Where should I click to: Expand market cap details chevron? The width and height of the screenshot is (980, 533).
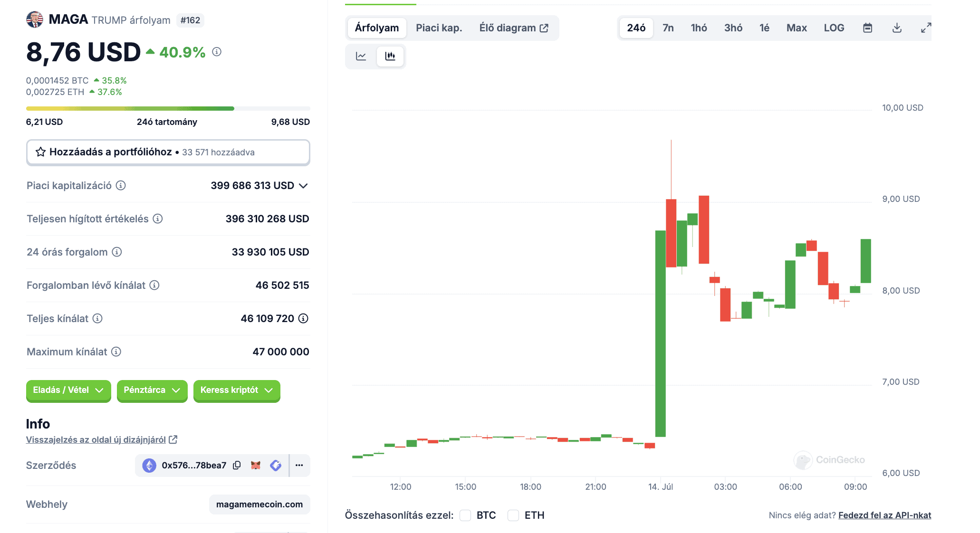pos(304,186)
